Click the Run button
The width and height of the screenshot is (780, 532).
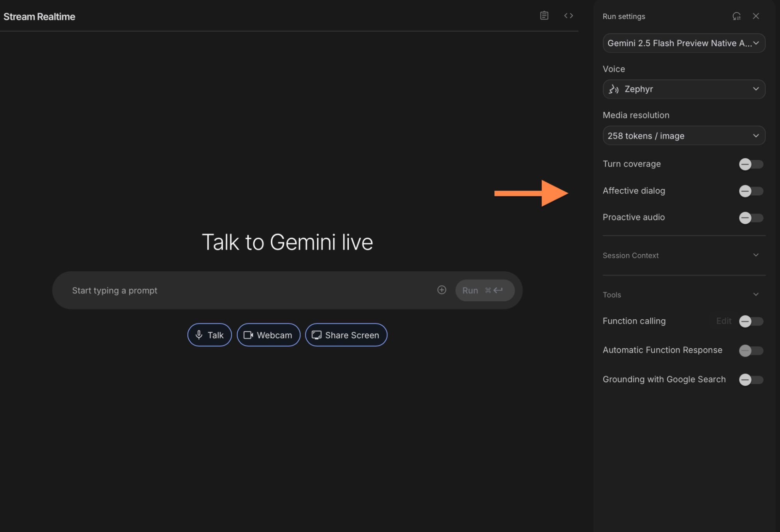click(x=485, y=290)
